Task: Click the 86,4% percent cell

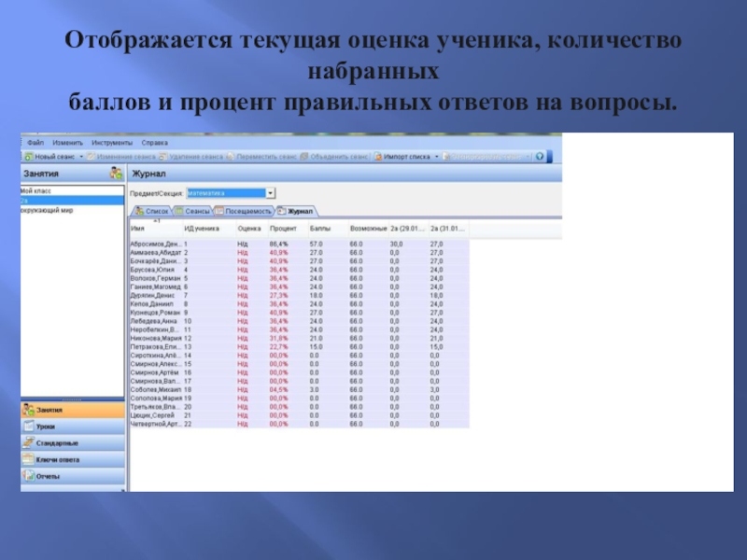Action: click(278, 244)
